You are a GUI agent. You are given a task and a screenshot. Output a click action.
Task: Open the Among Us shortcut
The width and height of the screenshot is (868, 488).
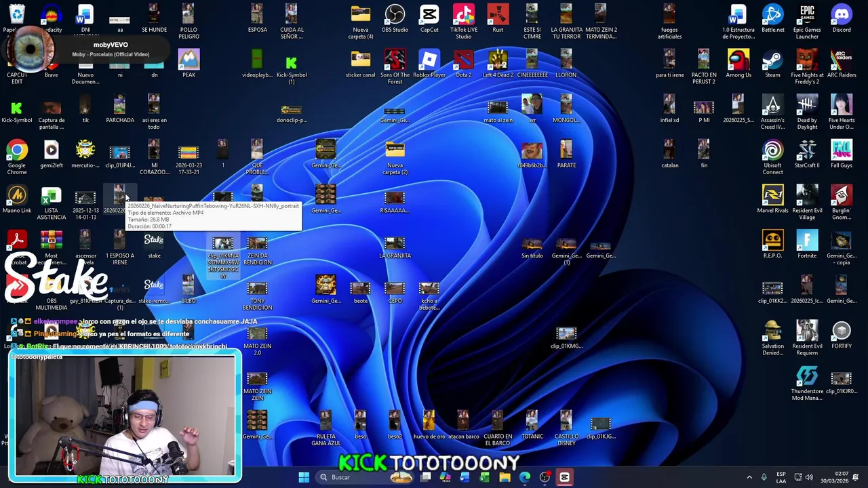click(x=738, y=64)
